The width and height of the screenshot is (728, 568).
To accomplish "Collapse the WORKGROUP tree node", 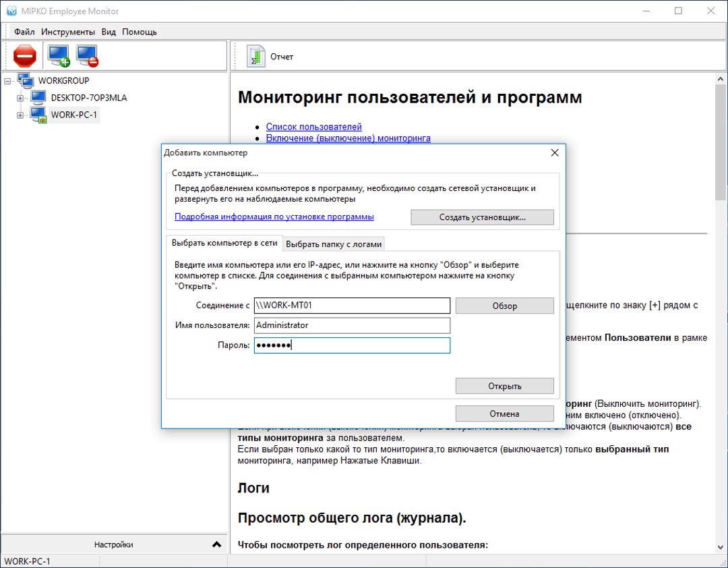I will point(7,81).
